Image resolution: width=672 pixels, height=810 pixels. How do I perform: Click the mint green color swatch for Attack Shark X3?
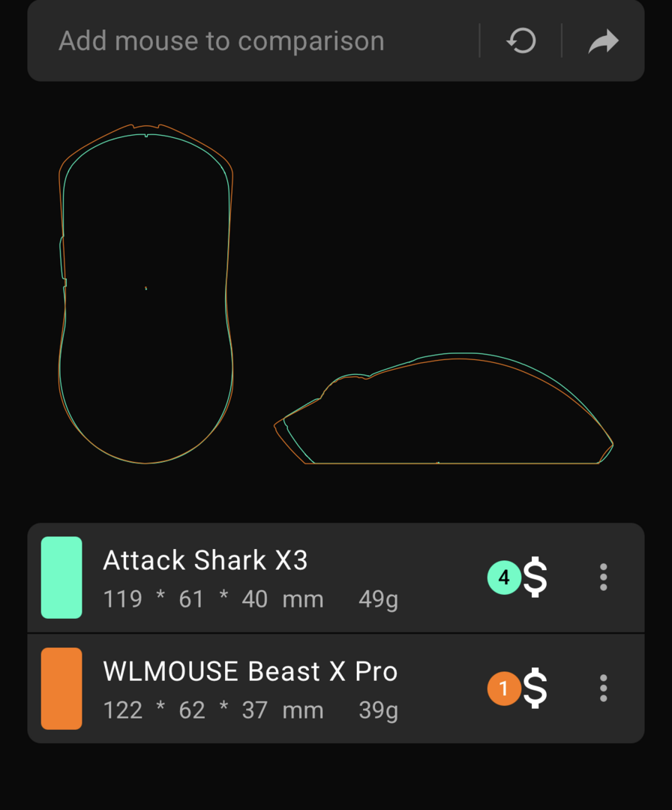pyautogui.click(x=61, y=577)
